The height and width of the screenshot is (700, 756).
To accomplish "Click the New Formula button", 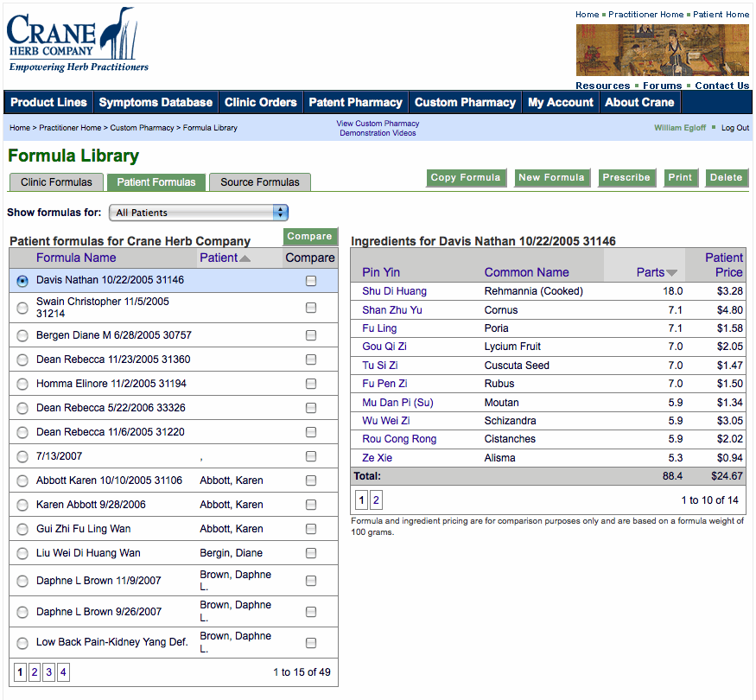I will pyautogui.click(x=552, y=178).
